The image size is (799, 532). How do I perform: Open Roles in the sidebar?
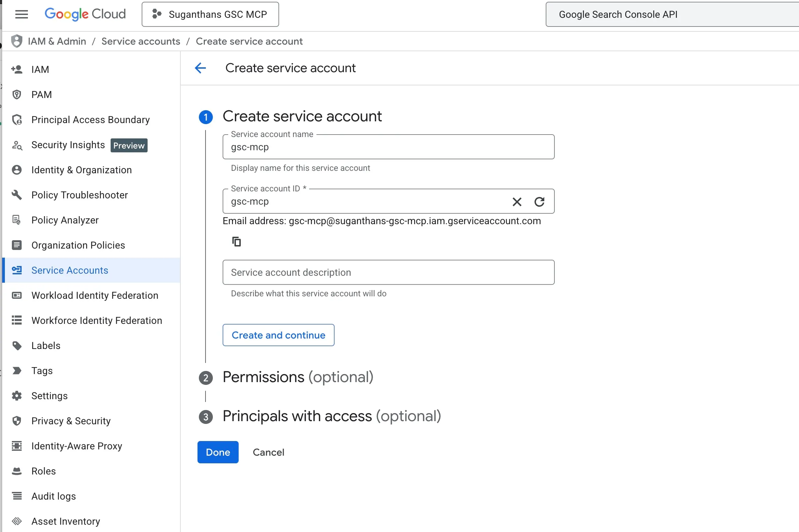tap(44, 471)
